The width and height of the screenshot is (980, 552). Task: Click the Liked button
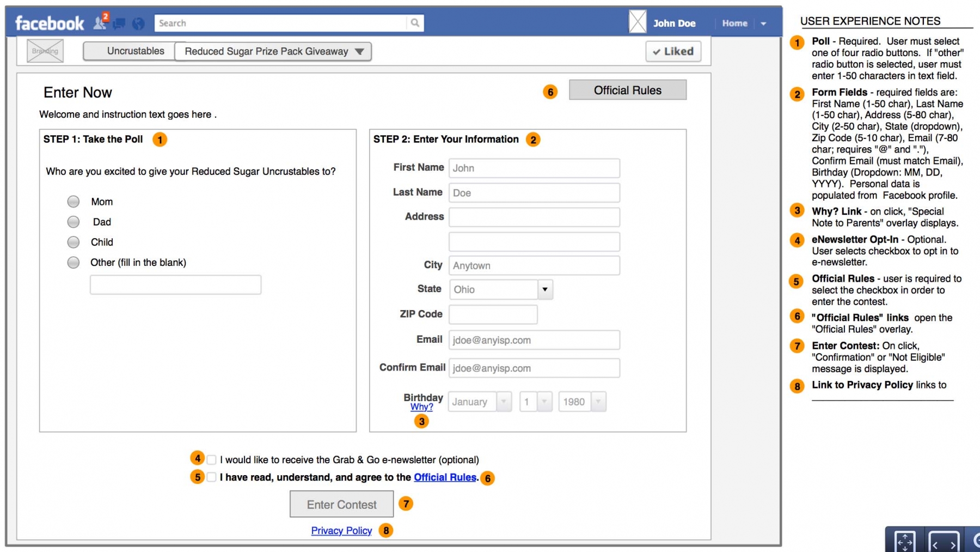tap(673, 51)
